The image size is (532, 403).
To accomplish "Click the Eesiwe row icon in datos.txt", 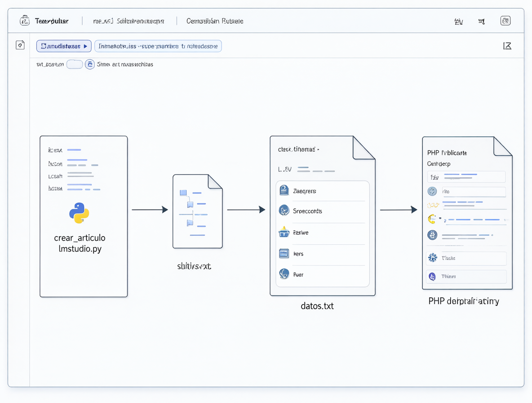I will (x=284, y=232).
